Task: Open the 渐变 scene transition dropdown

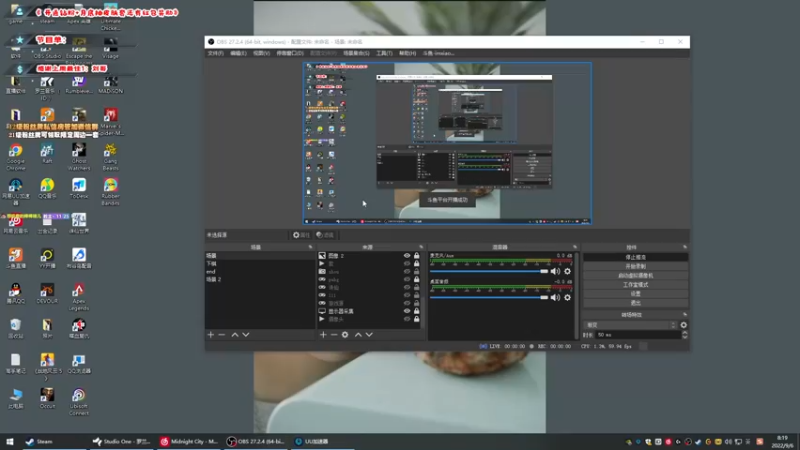Action: tap(631, 325)
